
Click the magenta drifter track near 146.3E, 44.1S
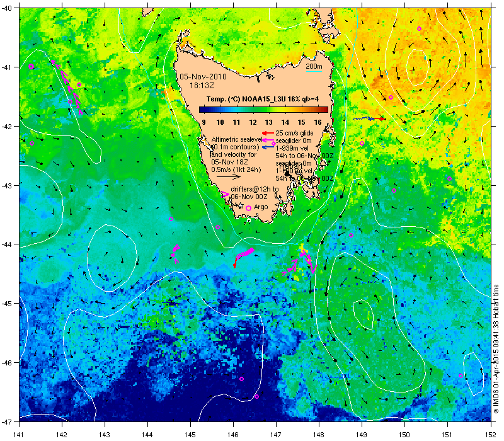tap(245, 253)
